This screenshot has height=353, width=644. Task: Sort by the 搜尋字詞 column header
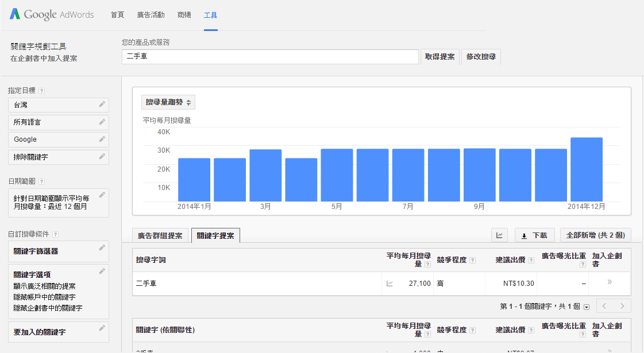pos(151,260)
